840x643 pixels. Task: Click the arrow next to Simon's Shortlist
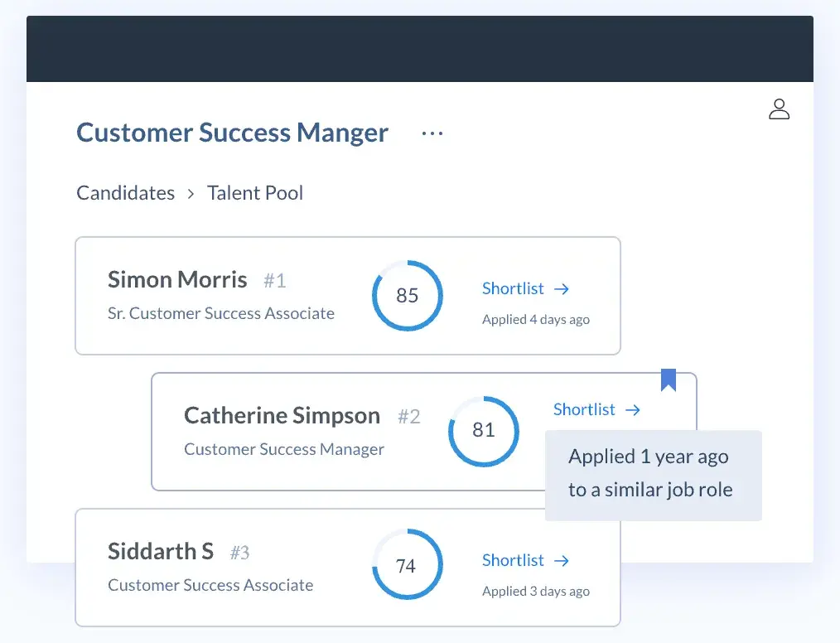pos(562,289)
